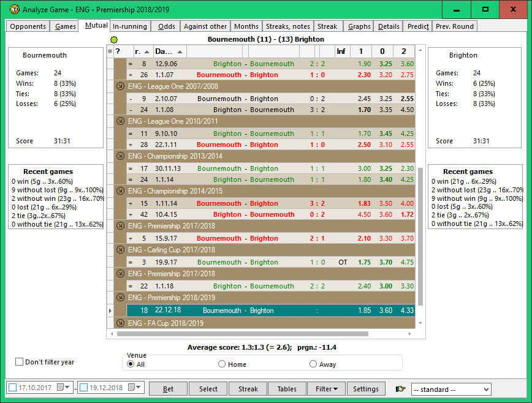This screenshot has width=532, height=403.
Task: Open the start date calendar picker
Action: 60,388
